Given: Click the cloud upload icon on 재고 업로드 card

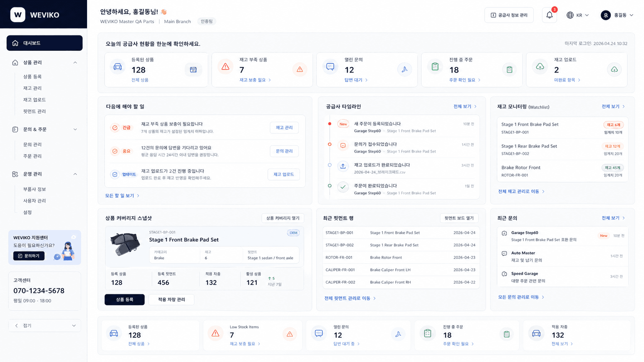Looking at the screenshot, I should click(x=540, y=67).
